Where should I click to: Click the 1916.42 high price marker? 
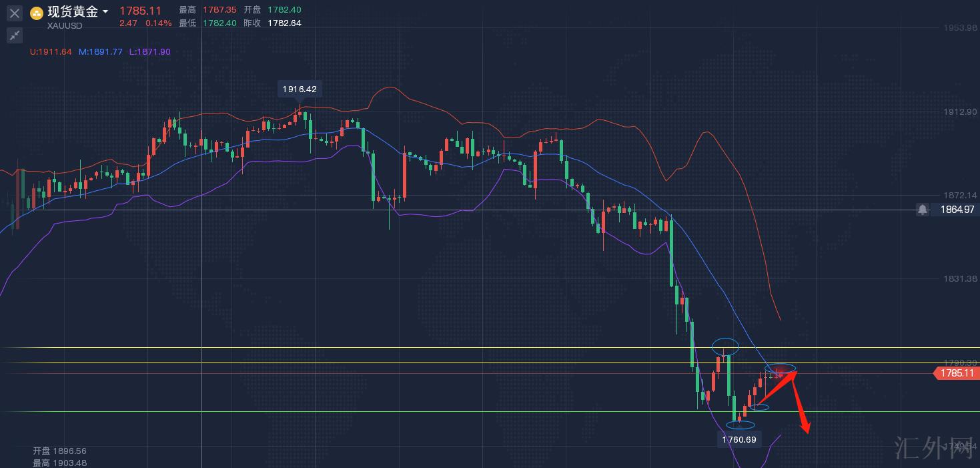click(x=300, y=89)
